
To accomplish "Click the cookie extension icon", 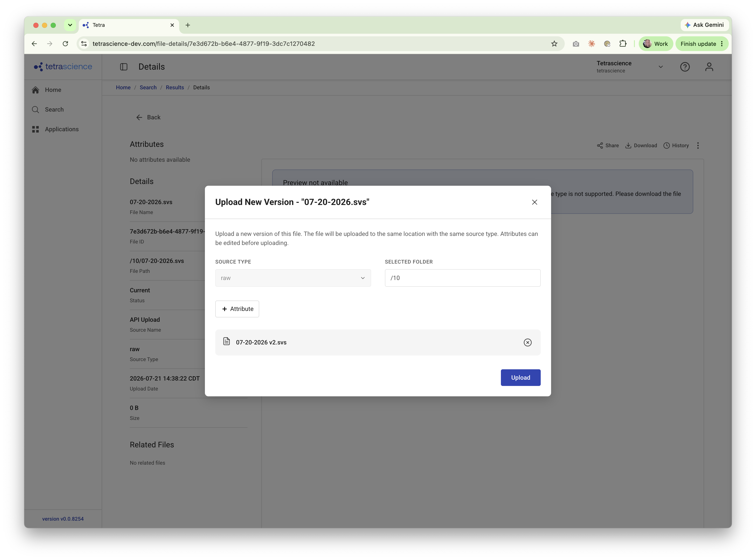I will (607, 44).
